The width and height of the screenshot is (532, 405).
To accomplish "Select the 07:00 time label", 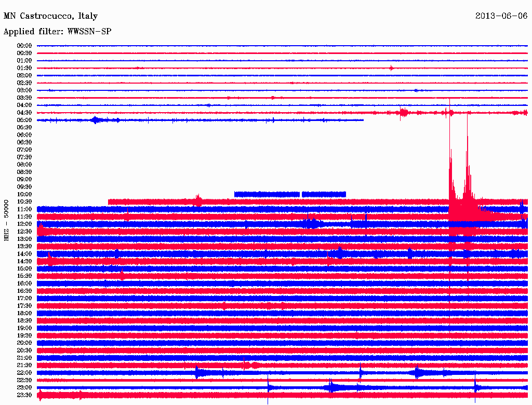I will [24, 150].
